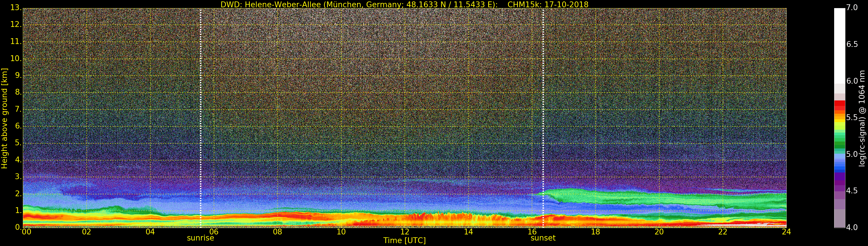Click the "sunrise" text label below axis
This screenshot has height=246, width=868.
(x=201, y=238)
